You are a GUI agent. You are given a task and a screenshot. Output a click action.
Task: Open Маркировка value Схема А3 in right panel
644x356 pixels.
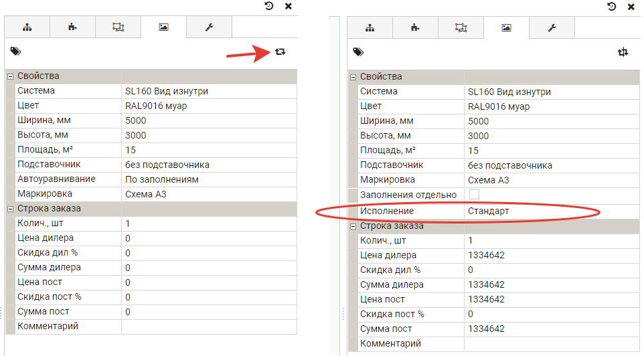[552, 180]
